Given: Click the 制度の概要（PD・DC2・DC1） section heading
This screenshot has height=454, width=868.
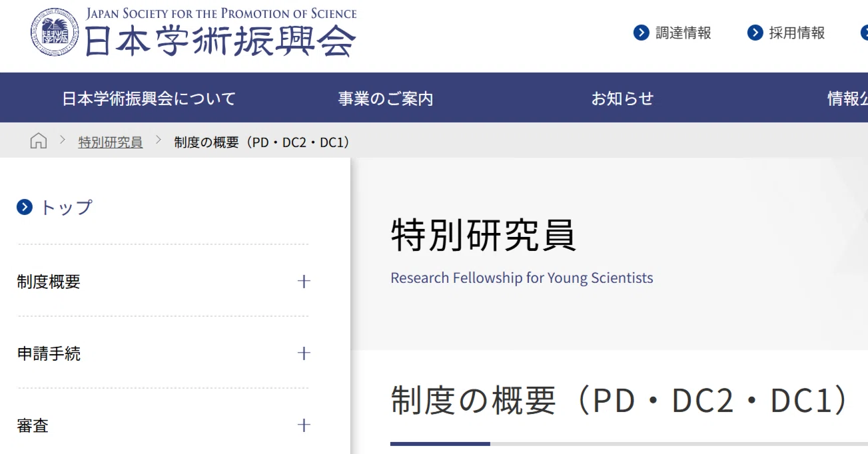Looking at the screenshot, I should [x=621, y=400].
